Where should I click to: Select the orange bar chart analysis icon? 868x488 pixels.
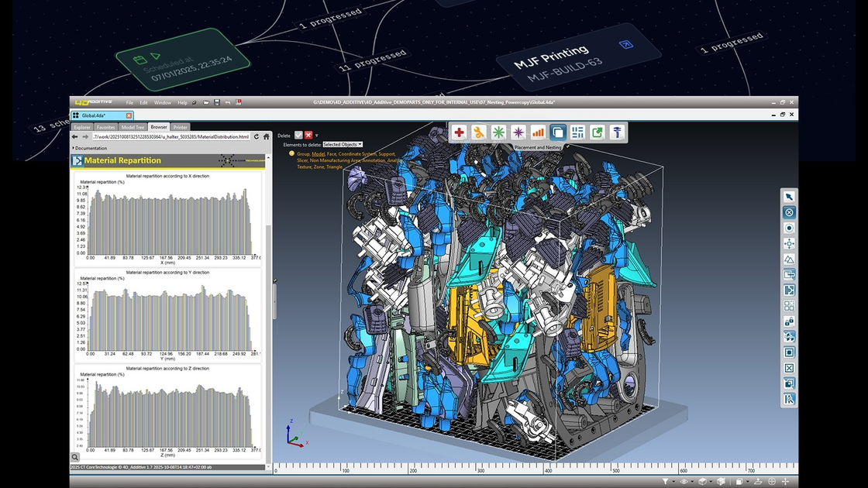[538, 132]
